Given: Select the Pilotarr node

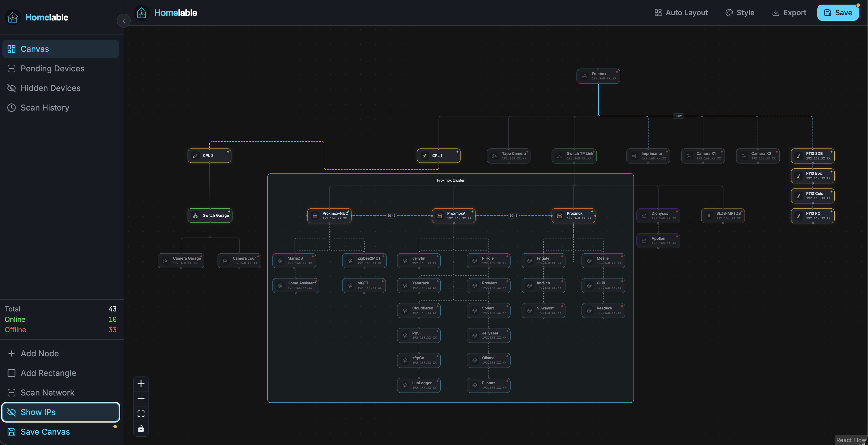Looking at the screenshot, I should tap(489, 385).
